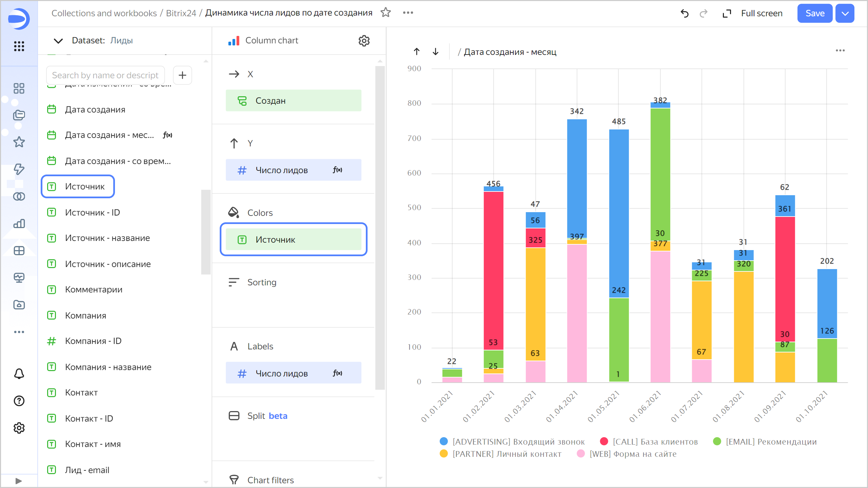This screenshot has width=868, height=488.
Task: Open the Bitrix24 breadcrumb item
Action: tap(181, 13)
